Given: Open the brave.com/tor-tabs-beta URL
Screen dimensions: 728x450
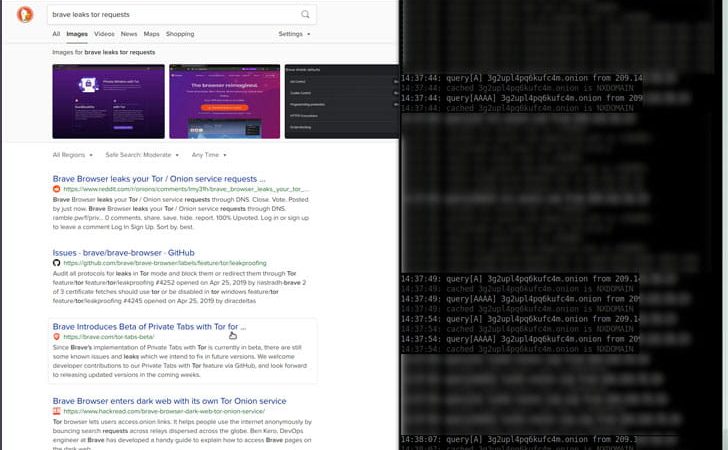Looking at the screenshot, I should 109,337.
